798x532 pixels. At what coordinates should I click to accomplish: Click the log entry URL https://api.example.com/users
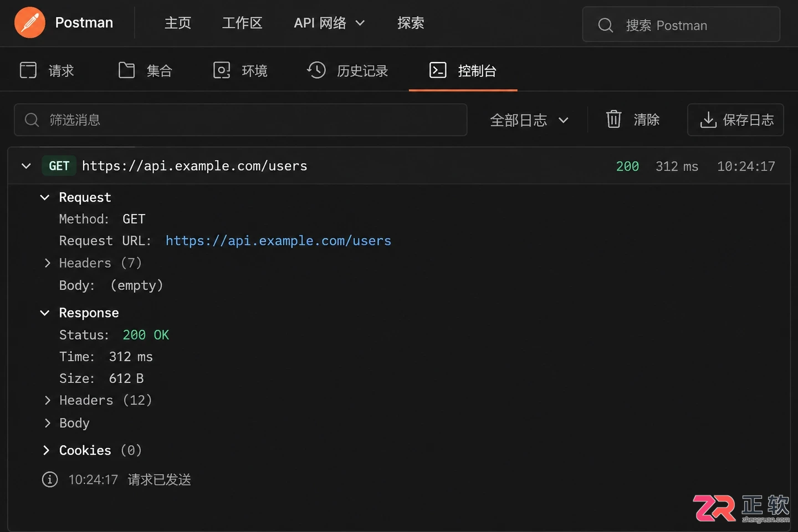click(195, 166)
